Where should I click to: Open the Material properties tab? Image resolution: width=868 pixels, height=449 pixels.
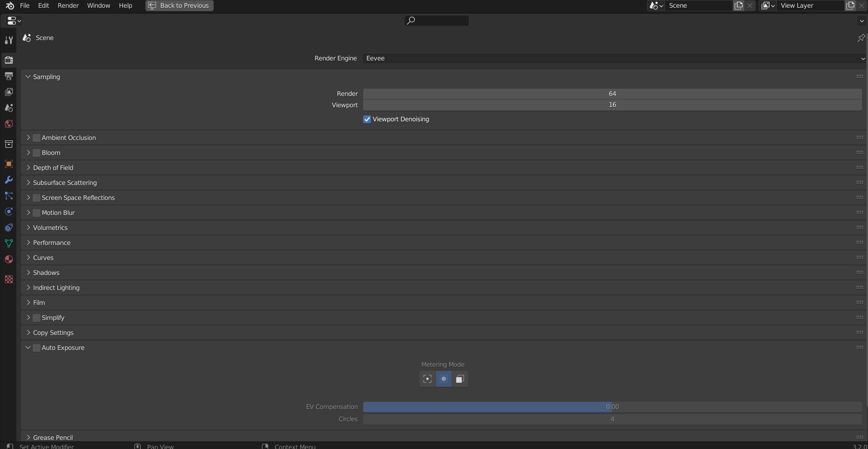coord(9,259)
